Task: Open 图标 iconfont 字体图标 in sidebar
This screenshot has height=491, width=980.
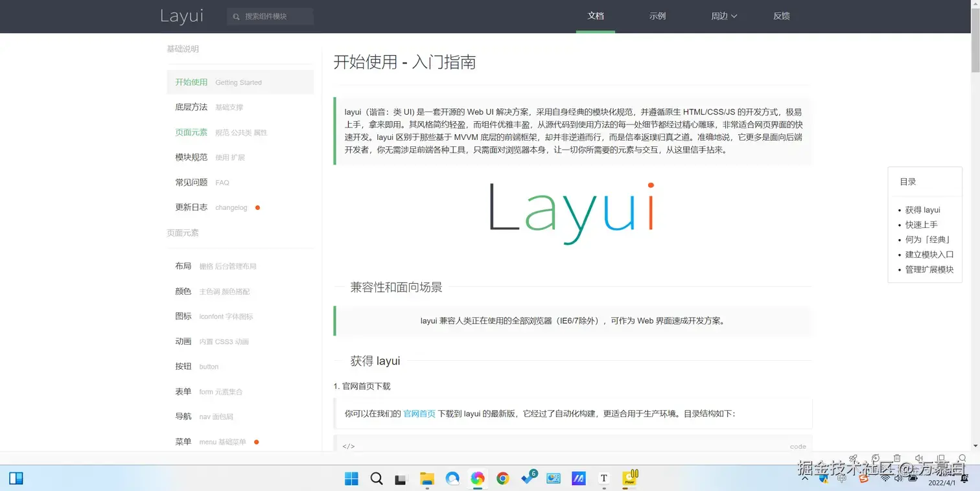Action: coord(240,316)
